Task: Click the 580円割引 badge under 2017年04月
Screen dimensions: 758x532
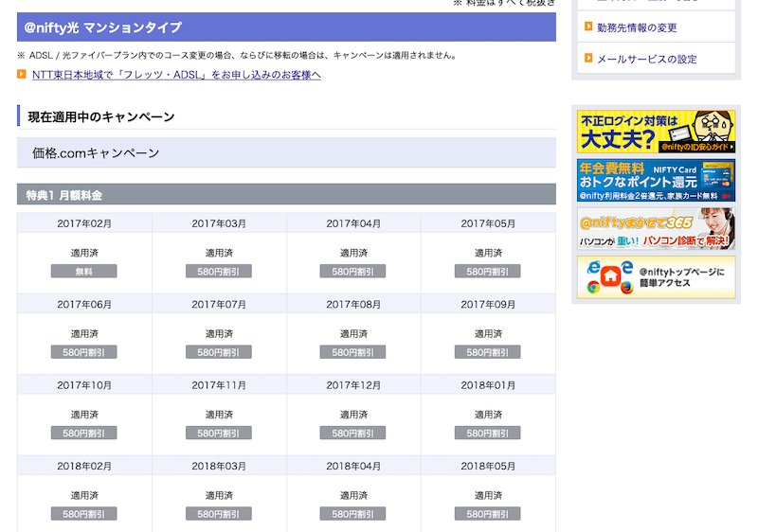Action: [352, 272]
